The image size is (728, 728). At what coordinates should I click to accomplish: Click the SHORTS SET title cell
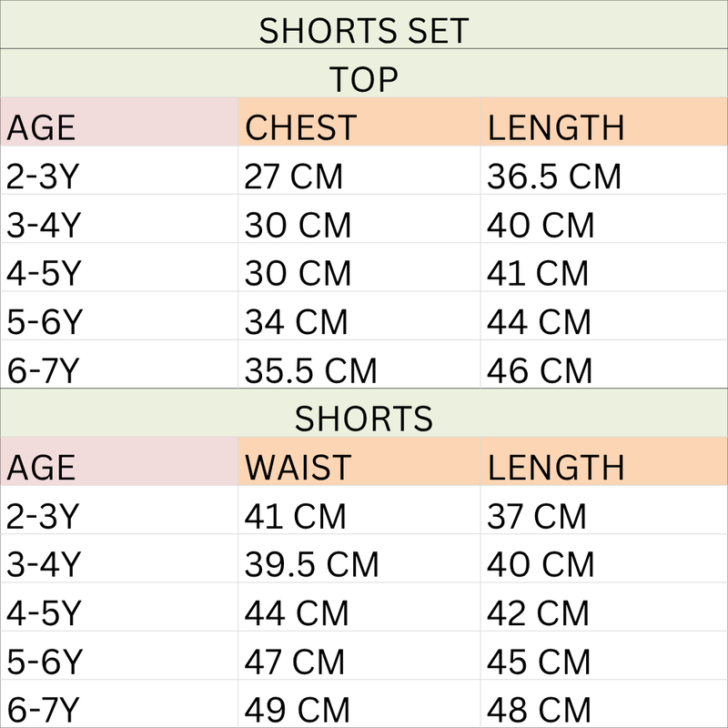(364, 25)
